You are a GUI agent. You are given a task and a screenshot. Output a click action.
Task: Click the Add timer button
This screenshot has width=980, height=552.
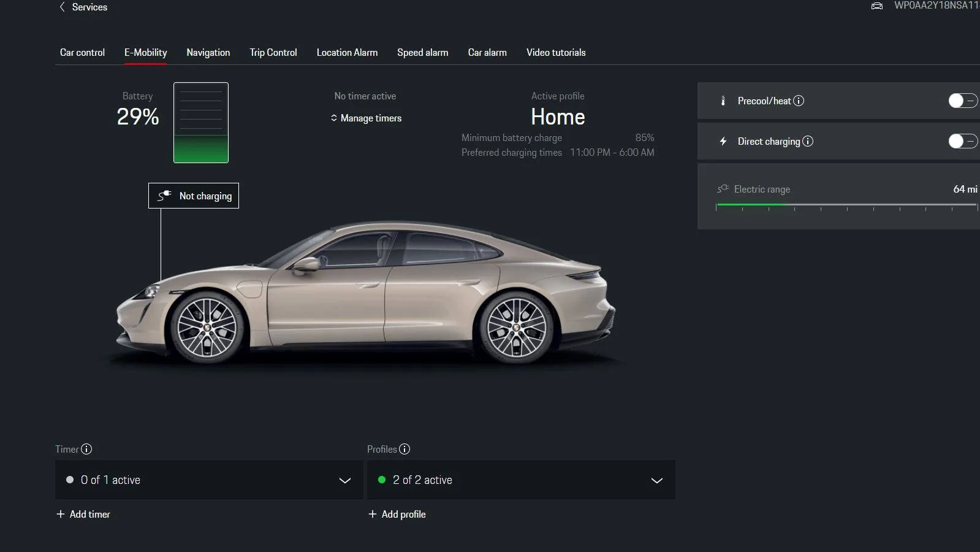pyautogui.click(x=83, y=514)
